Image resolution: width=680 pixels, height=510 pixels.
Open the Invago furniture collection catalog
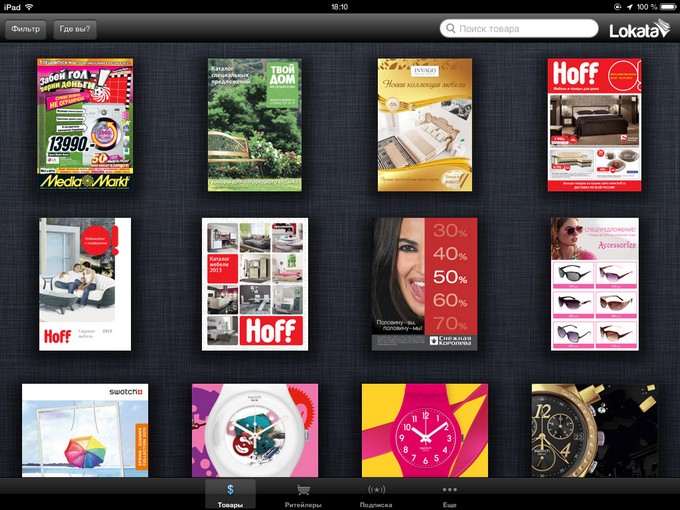point(425,125)
